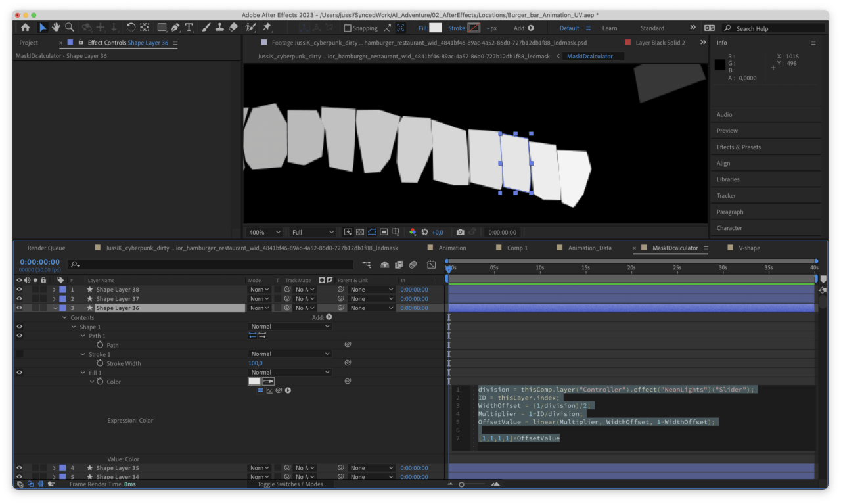
Task: Collapse the Fill 1 property group
Action: 83,373
